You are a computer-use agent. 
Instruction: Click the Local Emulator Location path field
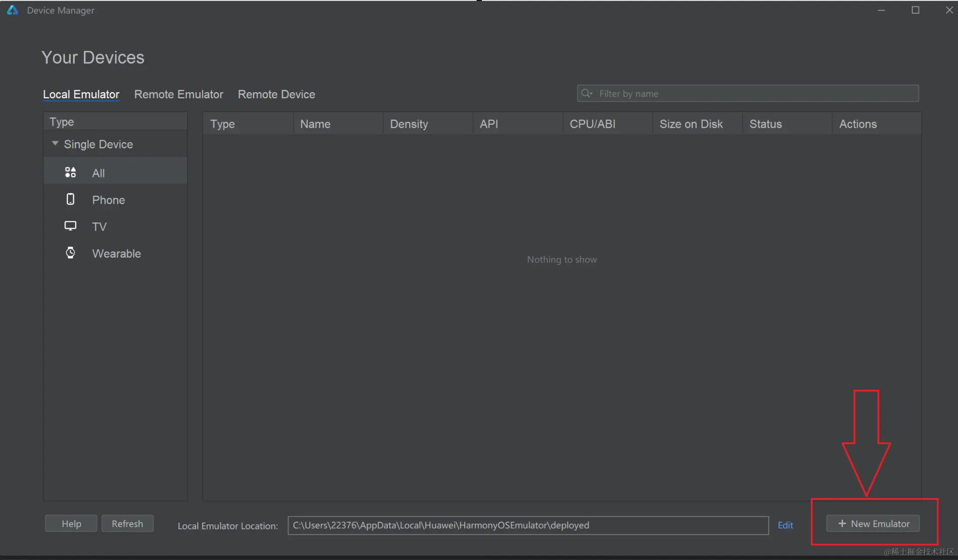[x=527, y=525]
